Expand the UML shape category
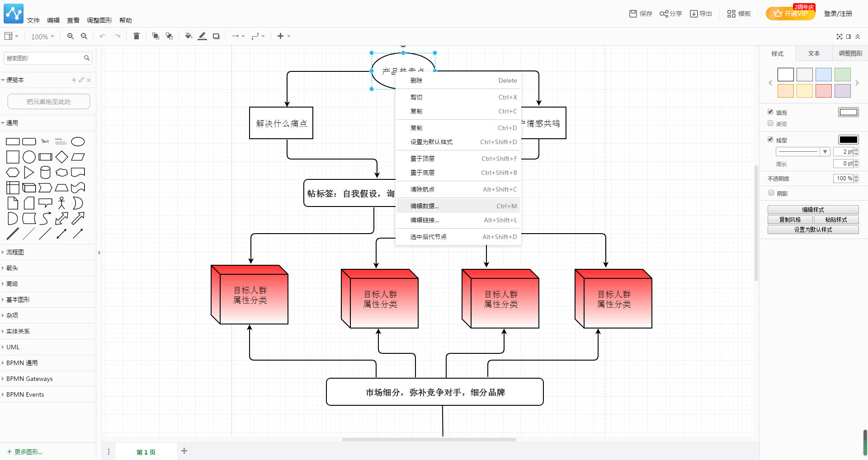Image resolution: width=868 pixels, height=460 pixels. click(x=48, y=347)
